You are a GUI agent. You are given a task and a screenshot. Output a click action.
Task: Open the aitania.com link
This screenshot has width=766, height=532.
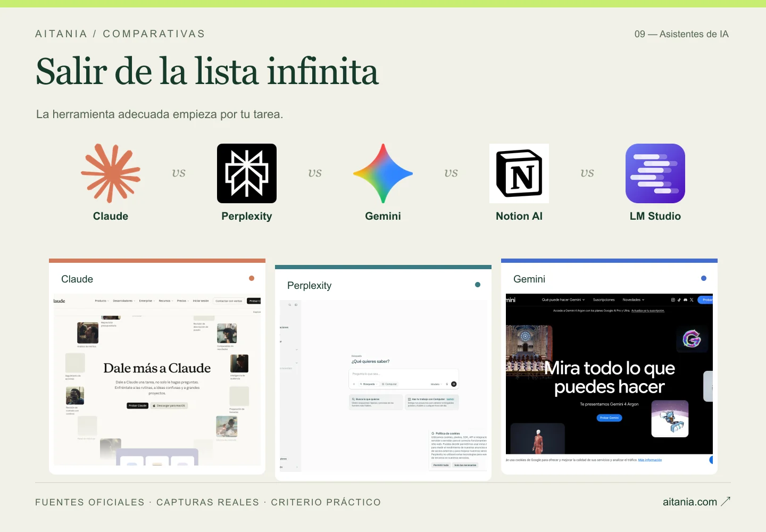tap(696, 502)
